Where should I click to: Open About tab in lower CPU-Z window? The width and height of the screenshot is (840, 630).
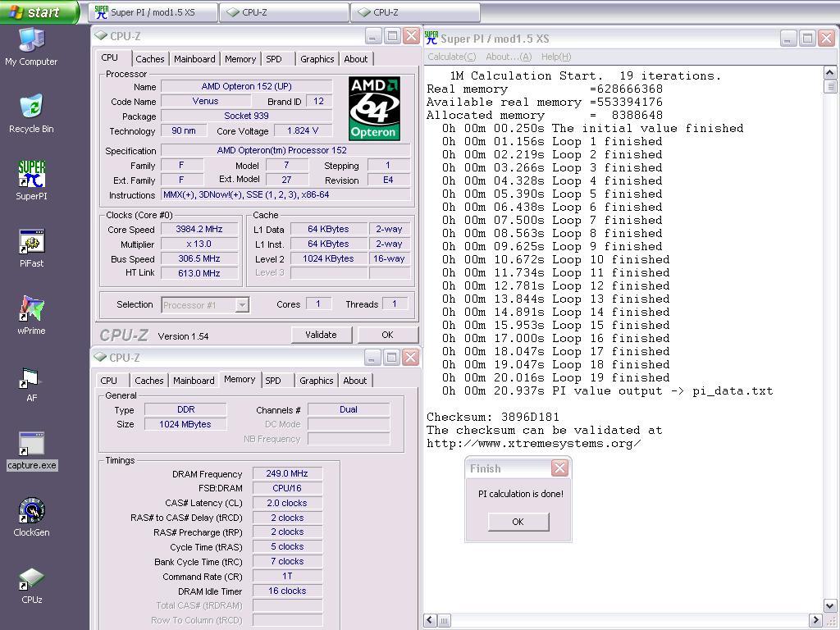pos(355,381)
